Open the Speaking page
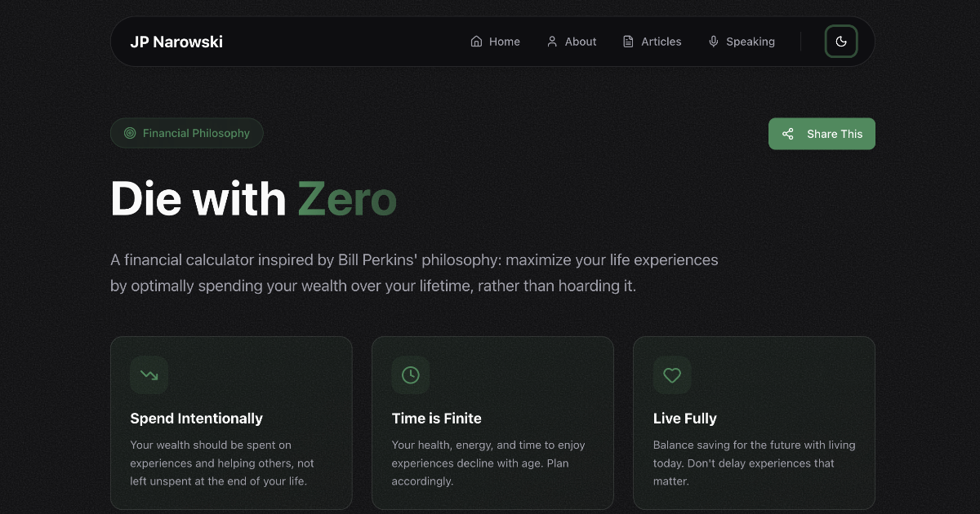980x514 pixels. 742,41
